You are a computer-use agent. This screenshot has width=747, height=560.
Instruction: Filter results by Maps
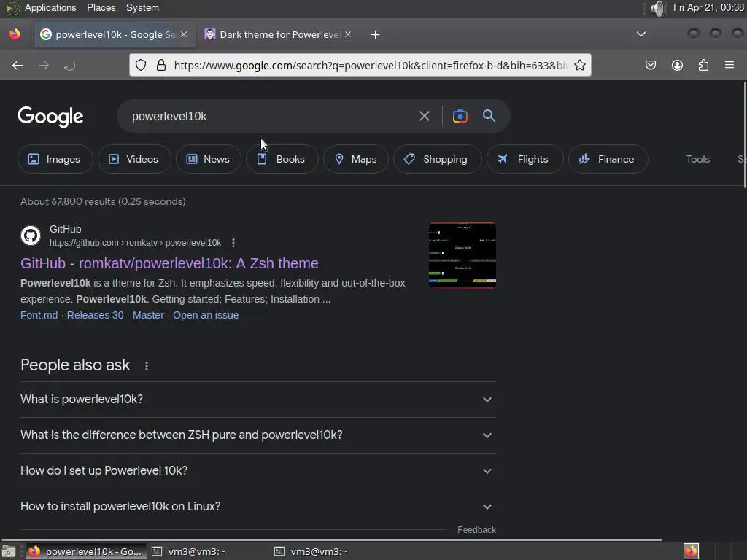coord(356,159)
